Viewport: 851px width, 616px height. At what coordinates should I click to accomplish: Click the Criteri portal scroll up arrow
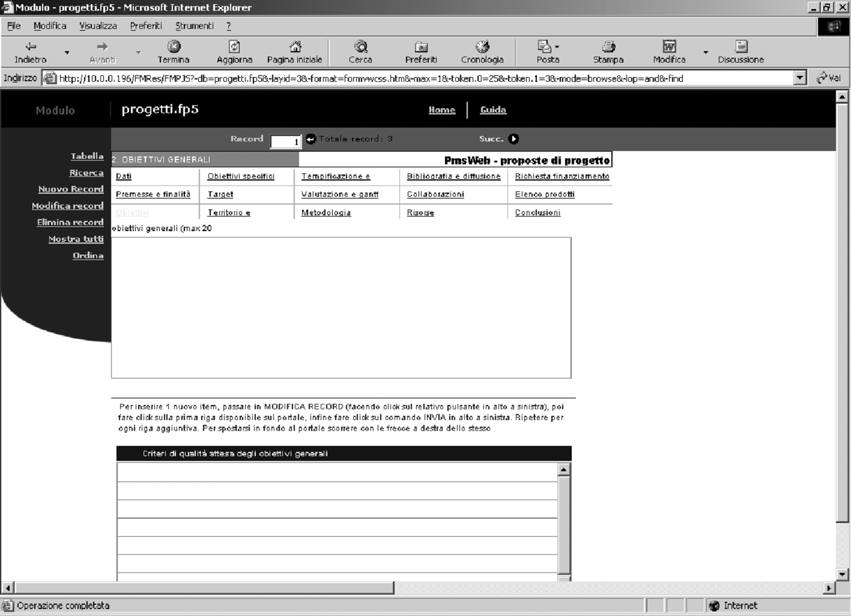coord(563,469)
